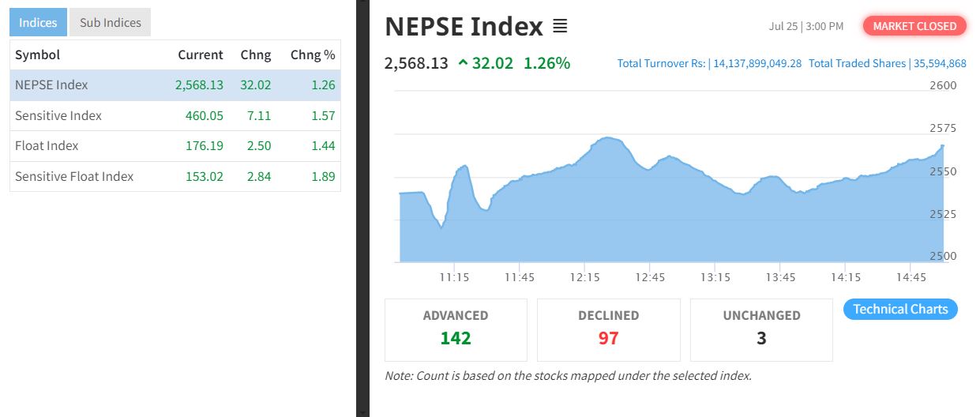
Task: Sort by the Chng % column header
Action: 313,54
